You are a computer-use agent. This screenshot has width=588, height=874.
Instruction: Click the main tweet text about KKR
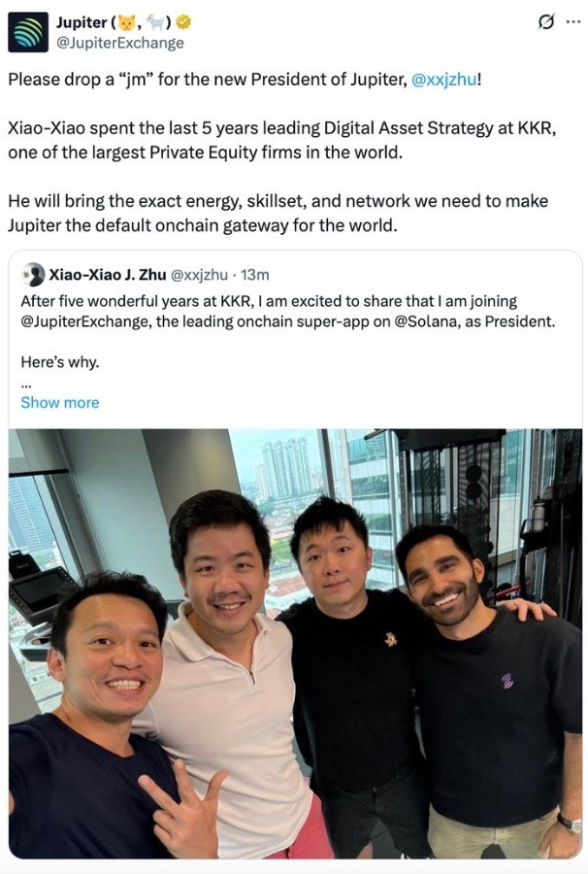281,140
